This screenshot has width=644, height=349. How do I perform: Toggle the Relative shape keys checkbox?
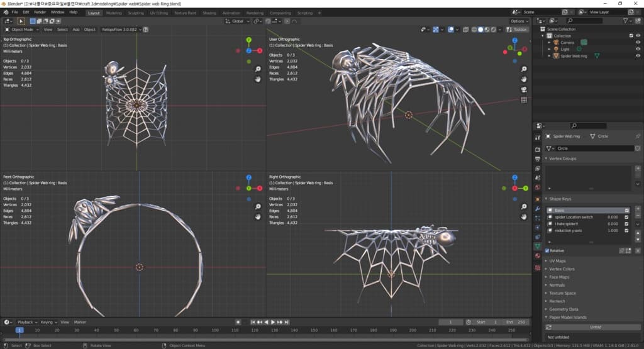pos(547,250)
